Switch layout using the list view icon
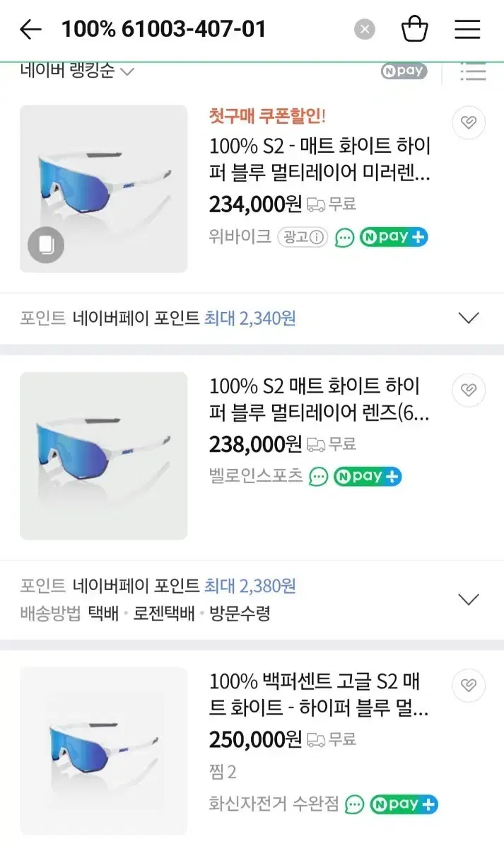The width and height of the screenshot is (504, 849). point(473,71)
